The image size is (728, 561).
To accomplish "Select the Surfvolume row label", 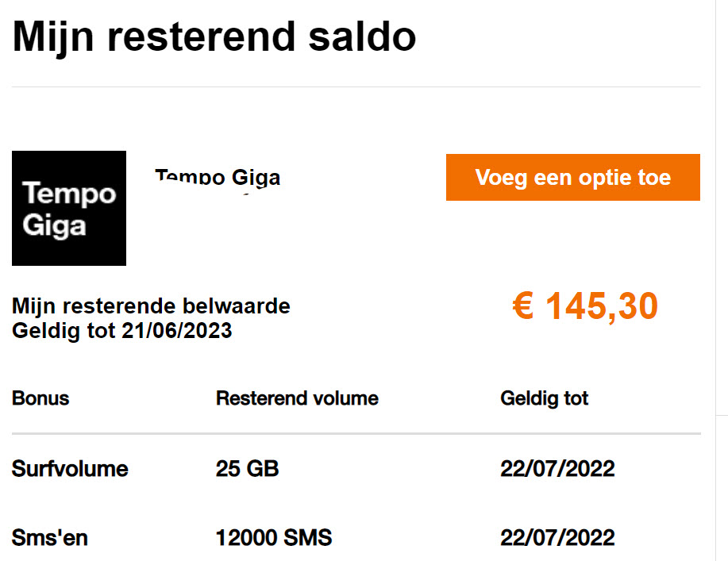I will pyautogui.click(x=70, y=469).
